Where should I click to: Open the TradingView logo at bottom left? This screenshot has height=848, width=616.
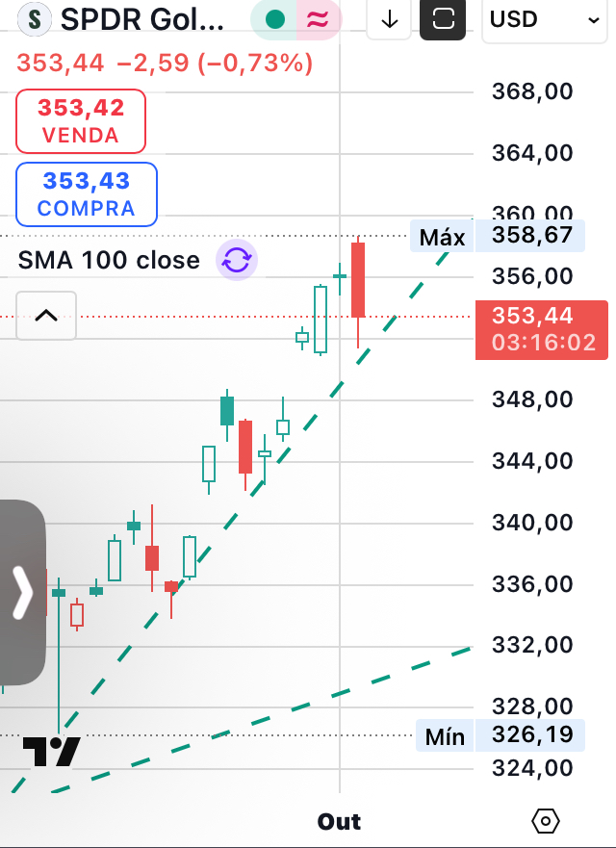50,752
